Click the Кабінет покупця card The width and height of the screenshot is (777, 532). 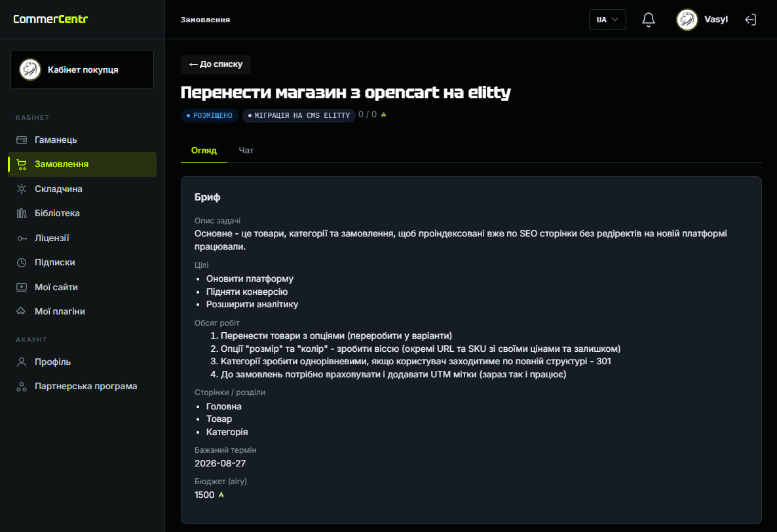point(83,69)
